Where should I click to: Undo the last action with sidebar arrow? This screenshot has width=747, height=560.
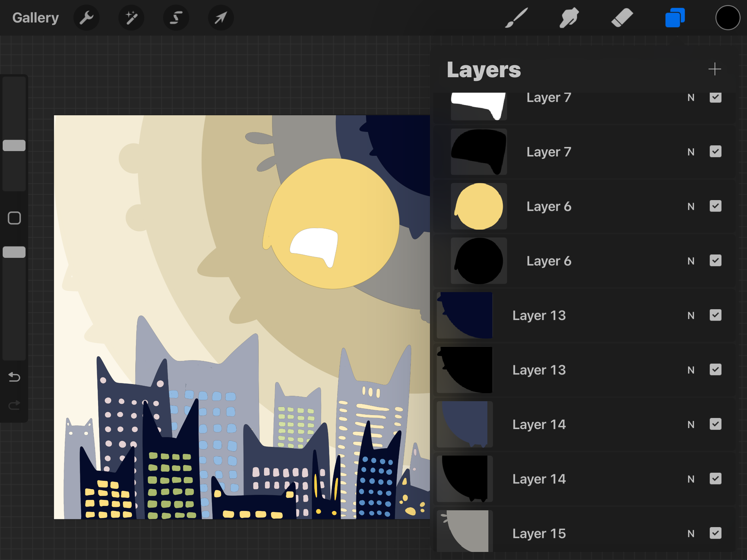[x=14, y=377]
